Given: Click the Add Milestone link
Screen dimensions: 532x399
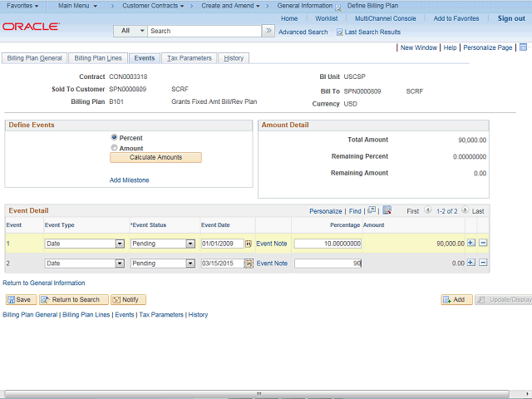Looking at the screenshot, I should (130, 180).
